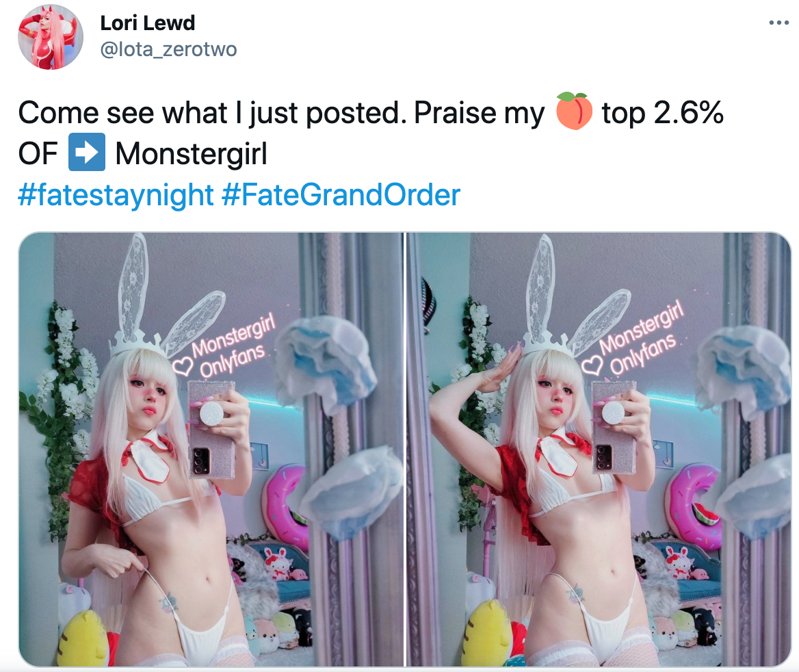This screenshot has height=672, width=799.
Task: Click the word Monstergirl in the tweet text
Action: (191, 153)
